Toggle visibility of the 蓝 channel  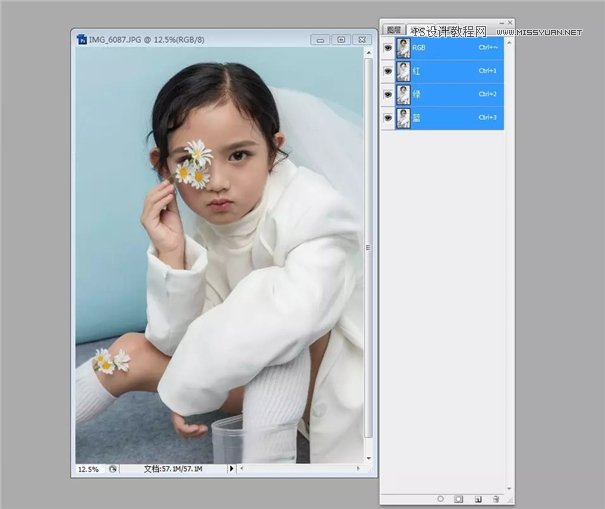[x=388, y=118]
